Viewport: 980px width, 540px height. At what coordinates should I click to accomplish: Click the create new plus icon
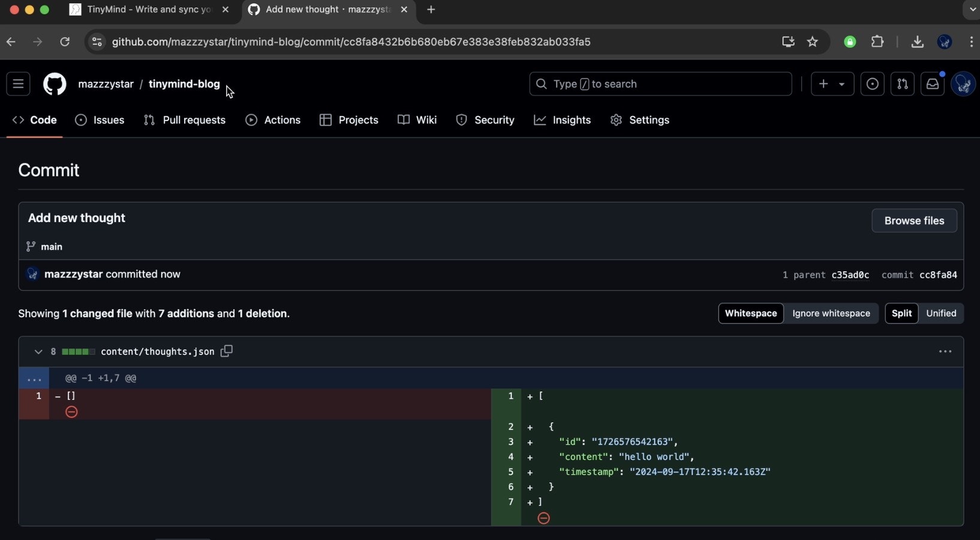tap(823, 84)
